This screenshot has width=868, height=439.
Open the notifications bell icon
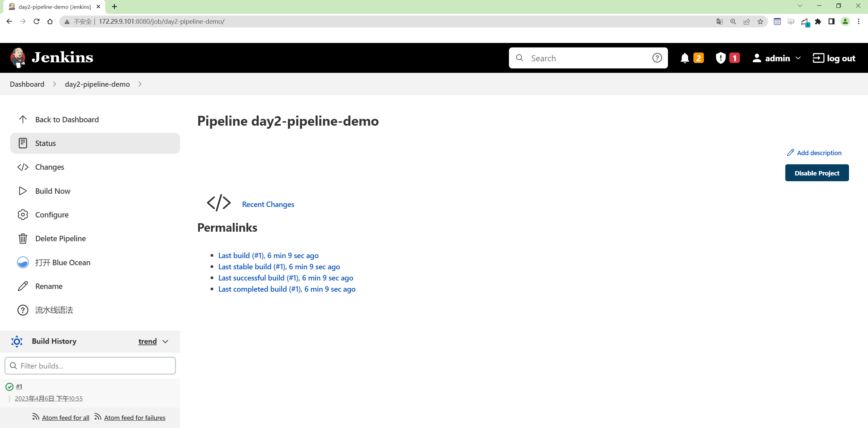(x=685, y=58)
